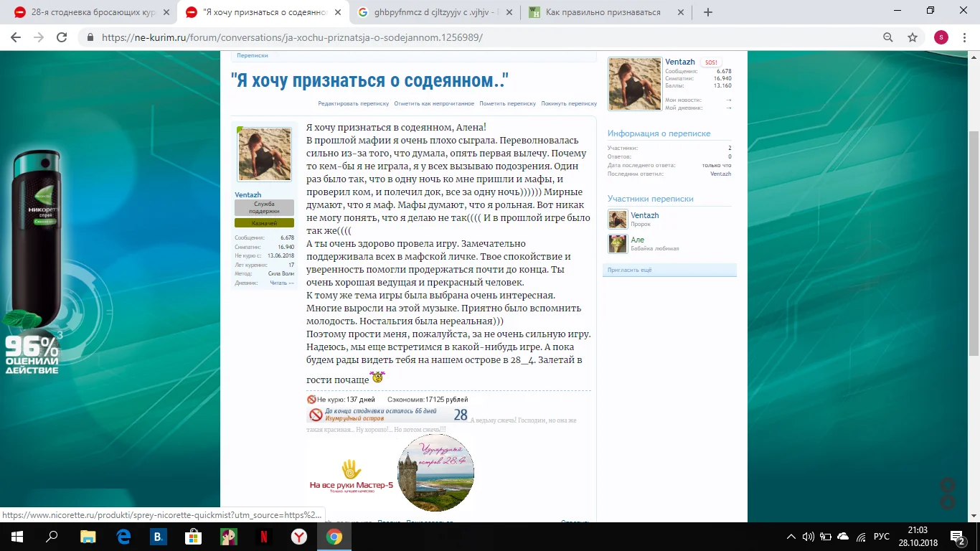Open the volume control in tray
Screen dimensions: 980x551
click(x=809, y=537)
